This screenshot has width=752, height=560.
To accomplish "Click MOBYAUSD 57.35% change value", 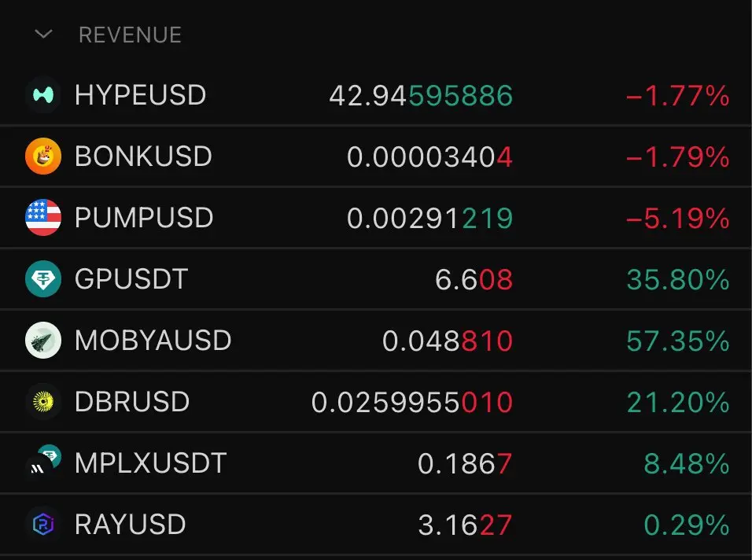I will click(678, 341).
